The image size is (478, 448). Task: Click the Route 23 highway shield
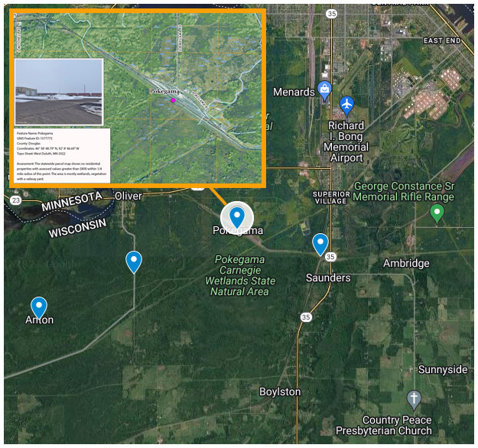pos(16,200)
